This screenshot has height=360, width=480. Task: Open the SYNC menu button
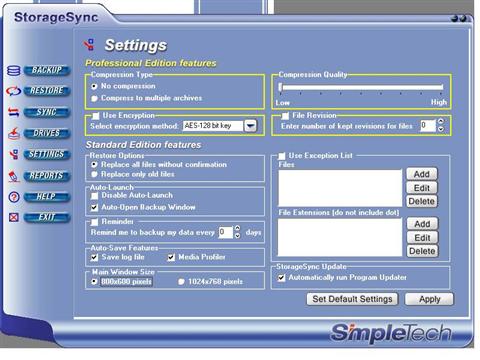pos(47,112)
